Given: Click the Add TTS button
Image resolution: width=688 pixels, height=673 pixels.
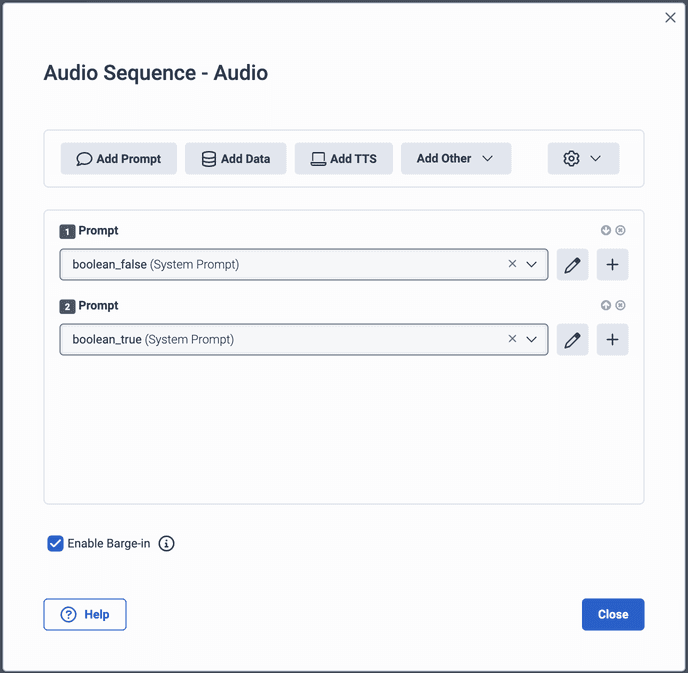Looking at the screenshot, I should point(343,159).
